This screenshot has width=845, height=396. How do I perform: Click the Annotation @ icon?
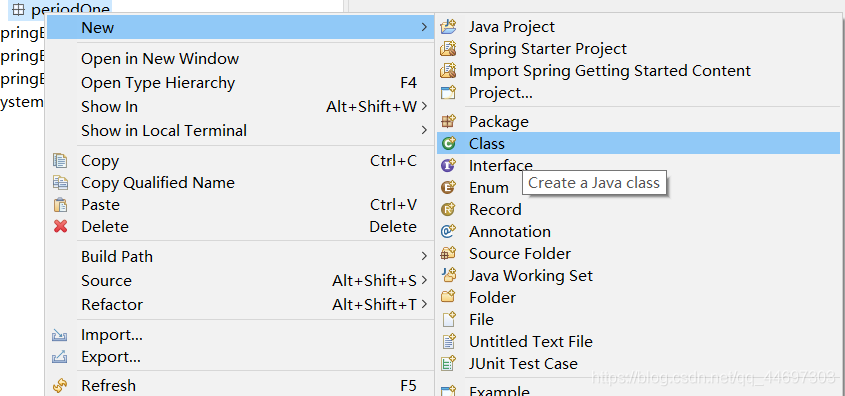click(x=448, y=232)
